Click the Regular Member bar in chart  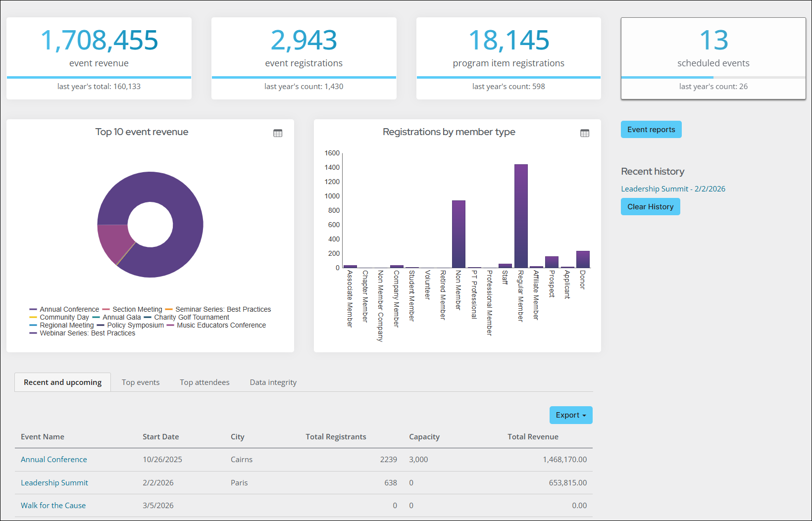click(521, 216)
